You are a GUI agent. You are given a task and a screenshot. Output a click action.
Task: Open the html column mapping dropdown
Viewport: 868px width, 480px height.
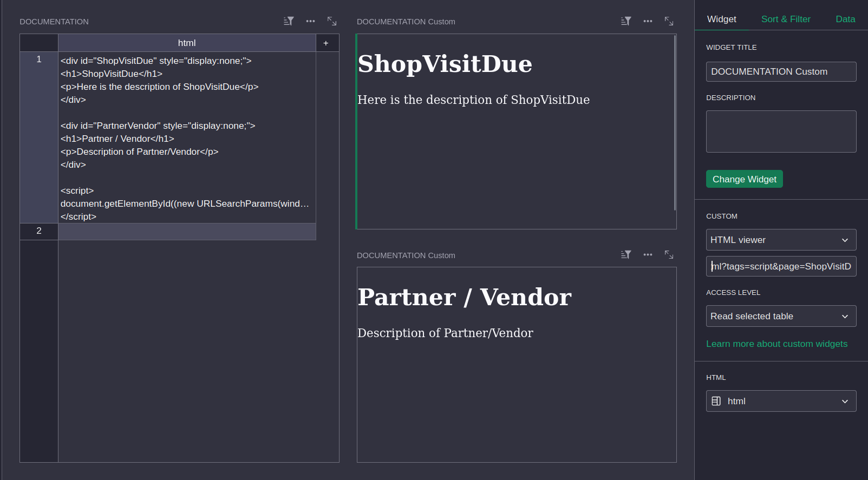pyautogui.click(x=781, y=401)
